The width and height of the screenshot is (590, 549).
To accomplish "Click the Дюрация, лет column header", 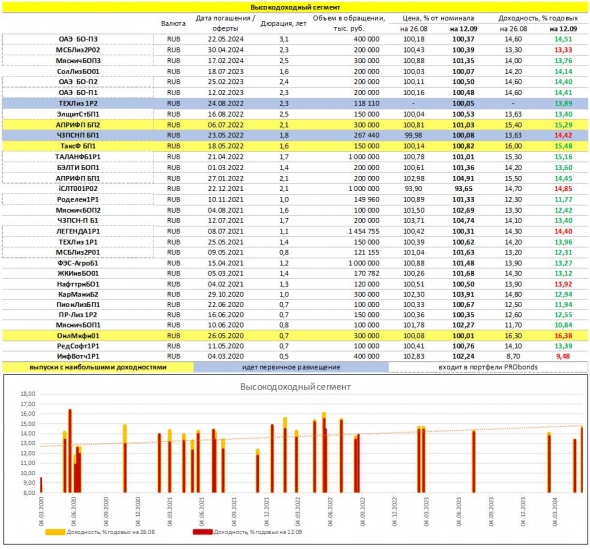I will pyautogui.click(x=283, y=23).
